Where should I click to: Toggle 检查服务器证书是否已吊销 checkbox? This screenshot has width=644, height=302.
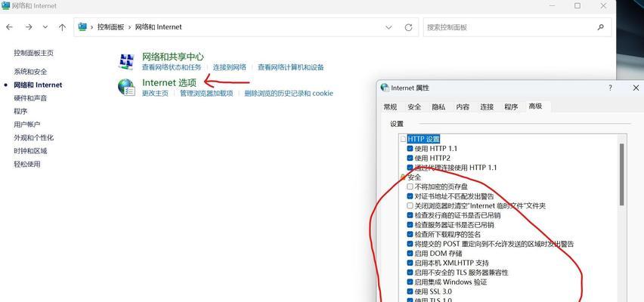[410, 225]
